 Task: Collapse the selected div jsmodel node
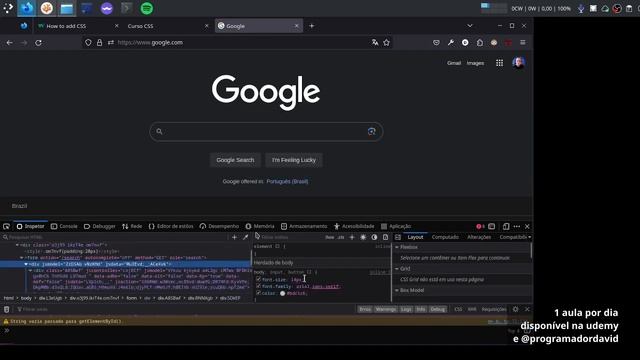pyautogui.click(x=26, y=264)
